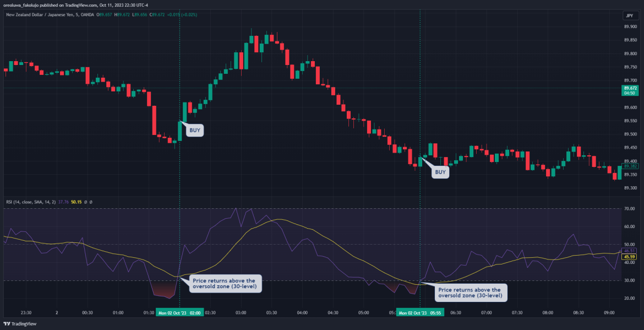Click the second Ø icon in RSI legend
Viewport: 644px width, 330px height.
[91, 202]
